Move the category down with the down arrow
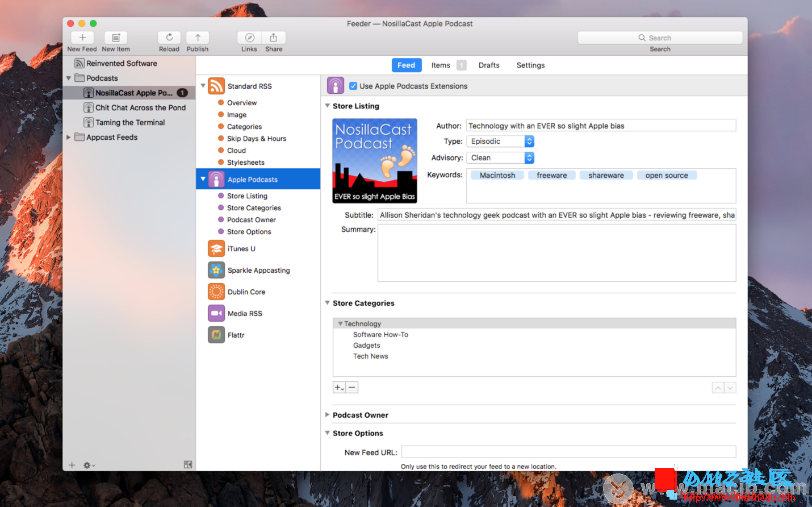Image resolution: width=812 pixels, height=507 pixels. (x=730, y=388)
